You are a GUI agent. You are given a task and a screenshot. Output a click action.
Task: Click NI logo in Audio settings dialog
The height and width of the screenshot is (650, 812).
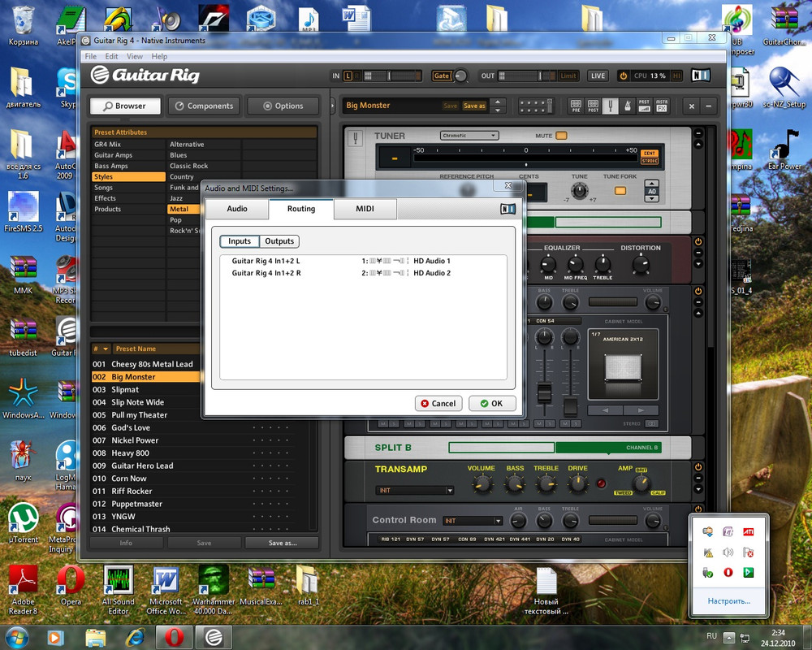[508, 209]
